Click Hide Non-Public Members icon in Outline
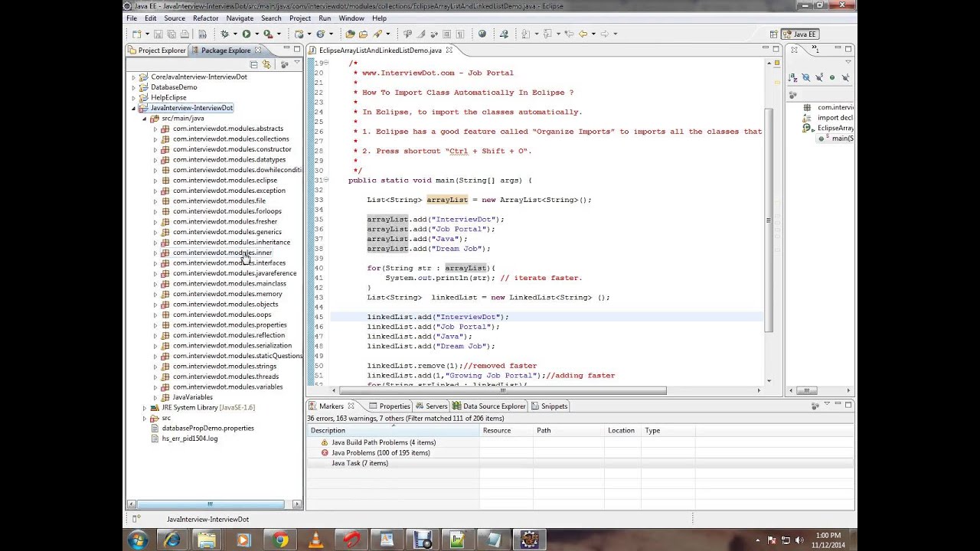 pyautogui.click(x=832, y=77)
